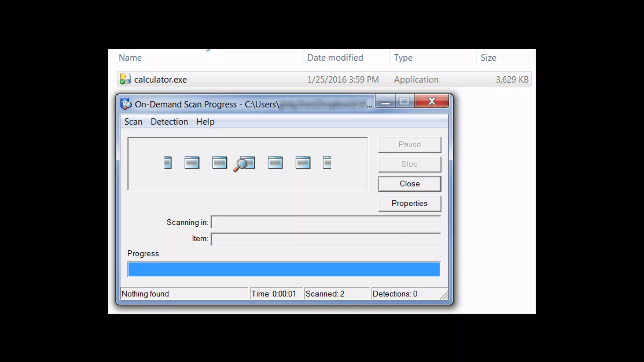Click the grayed-out Stop button

(409, 164)
